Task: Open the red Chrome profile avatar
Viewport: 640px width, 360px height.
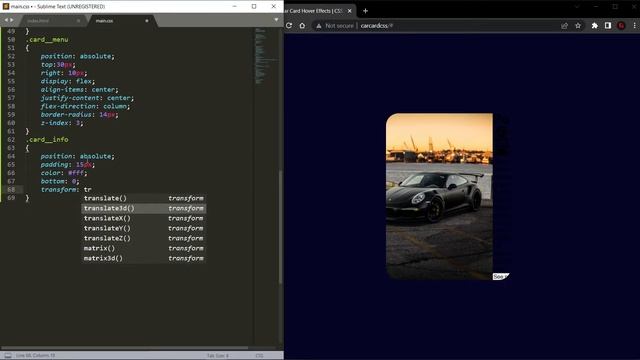Action: pos(621,26)
